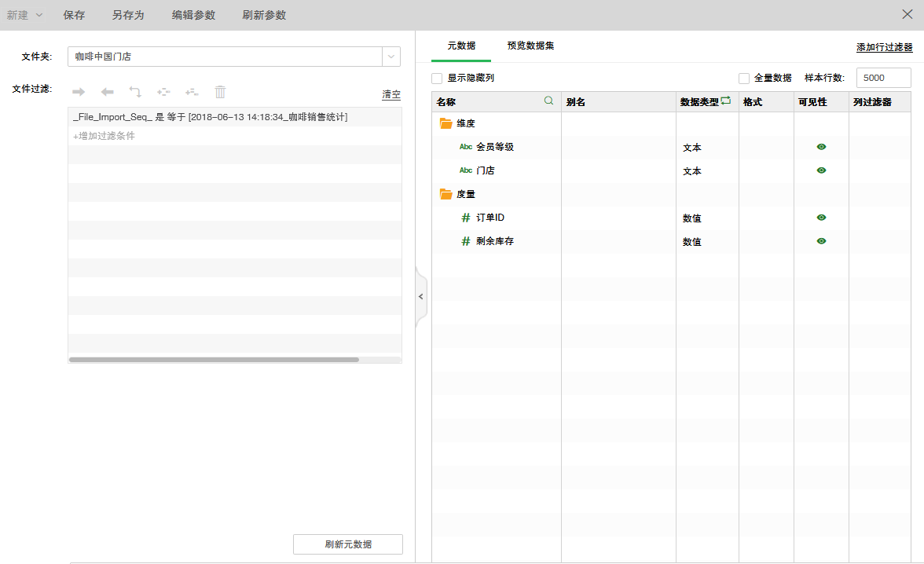
Task: Open the search icon in 名称 column header
Action: (549, 101)
